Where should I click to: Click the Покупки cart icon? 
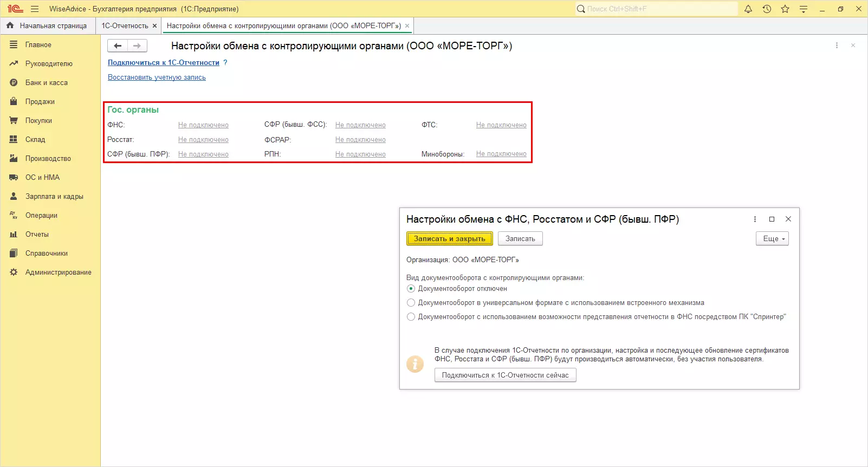point(14,121)
